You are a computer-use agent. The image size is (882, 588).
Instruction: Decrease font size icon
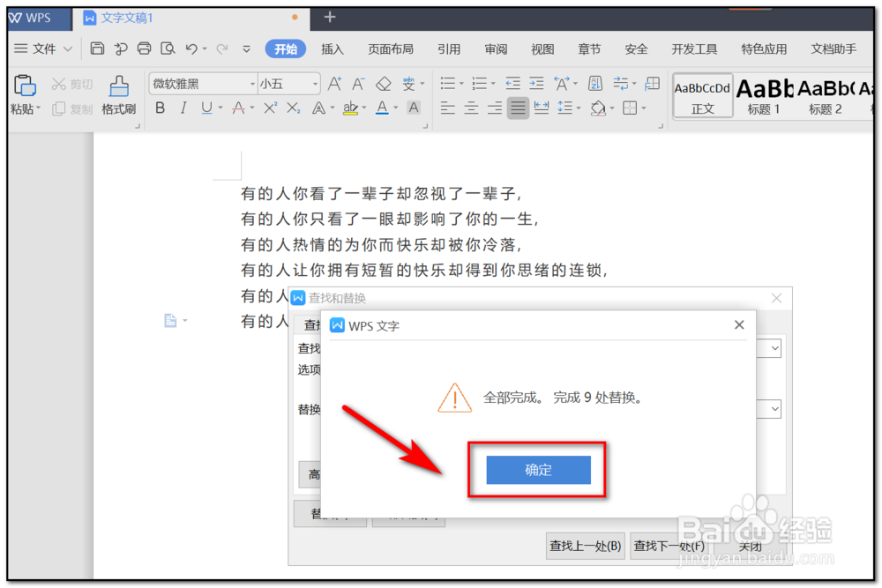click(358, 85)
